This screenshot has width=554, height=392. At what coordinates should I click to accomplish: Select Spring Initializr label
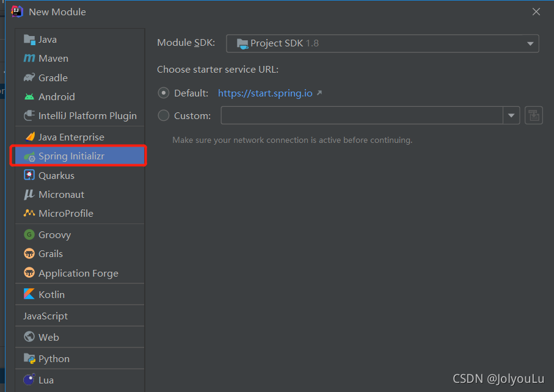71,156
